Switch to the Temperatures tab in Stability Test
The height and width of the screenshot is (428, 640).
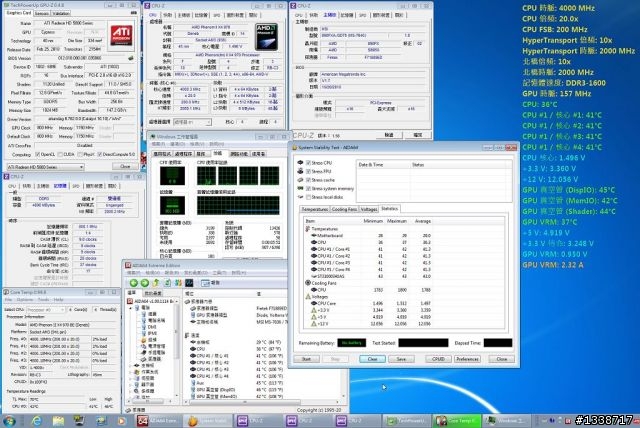(x=314, y=209)
